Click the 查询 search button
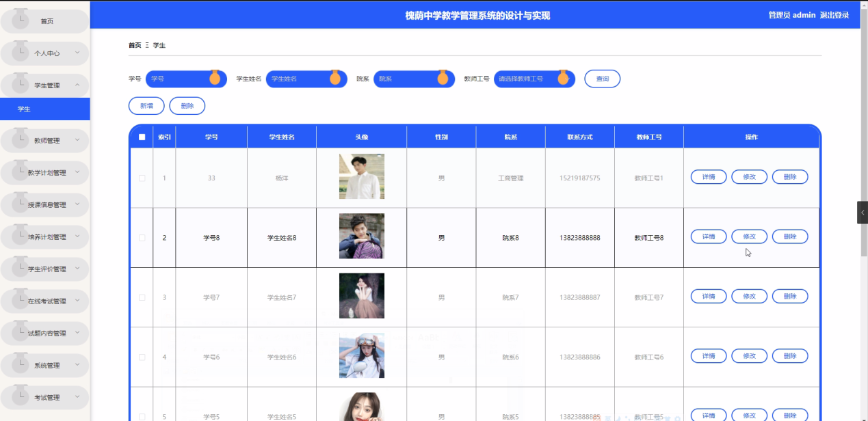868x421 pixels. pyautogui.click(x=603, y=79)
